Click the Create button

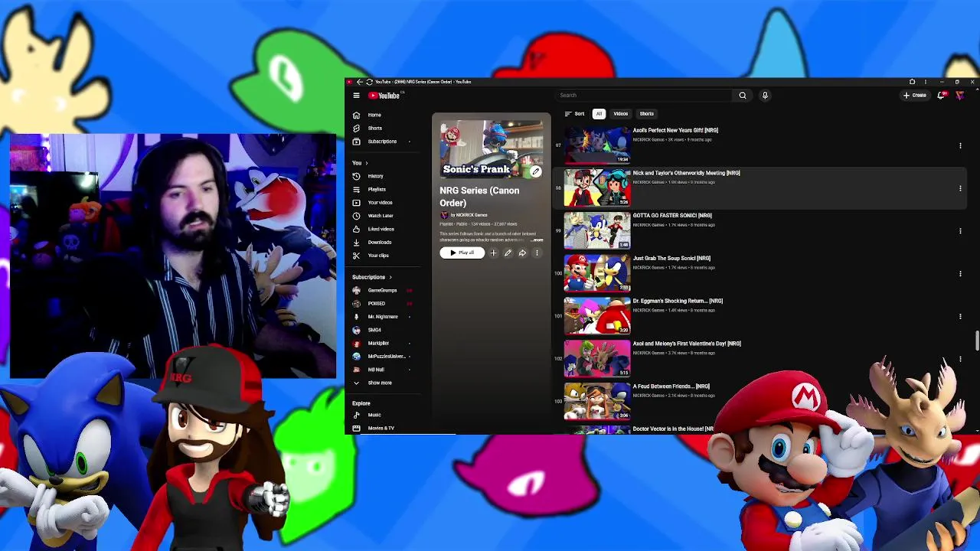tap(915, 96)
